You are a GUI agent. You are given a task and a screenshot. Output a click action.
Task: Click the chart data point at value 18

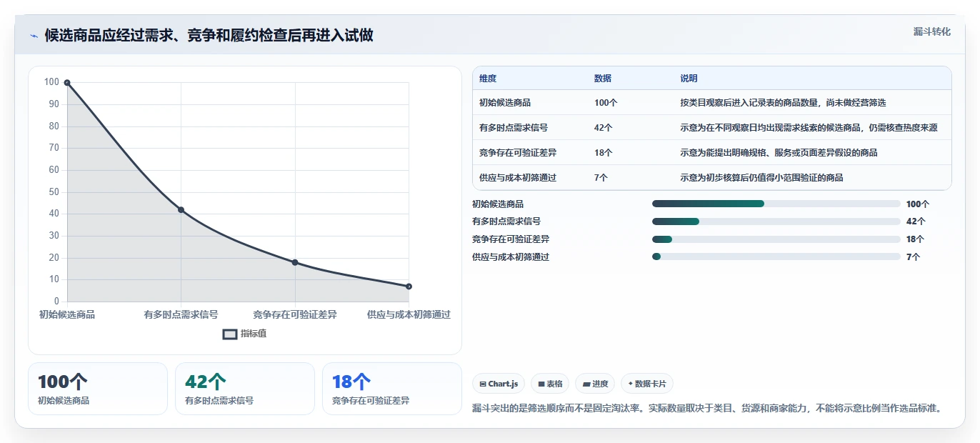coord(295,262)
